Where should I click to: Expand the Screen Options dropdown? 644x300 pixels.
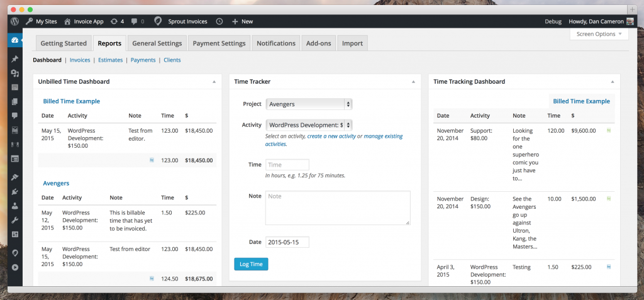[599, 34]
